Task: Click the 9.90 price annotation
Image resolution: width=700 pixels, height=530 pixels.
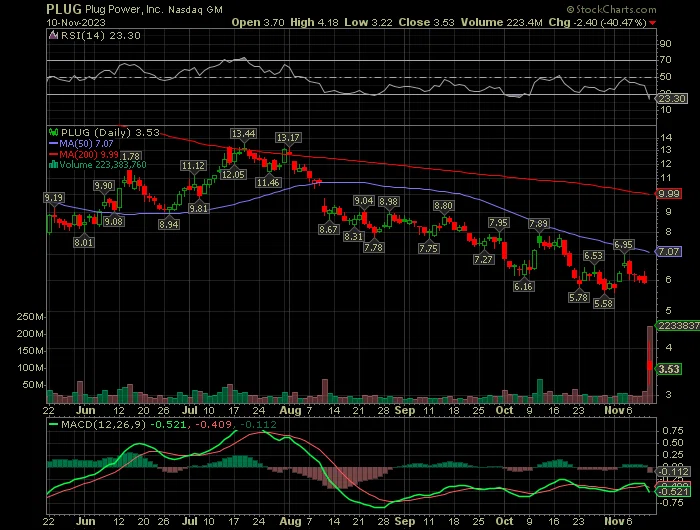Action: pos(103,186)
